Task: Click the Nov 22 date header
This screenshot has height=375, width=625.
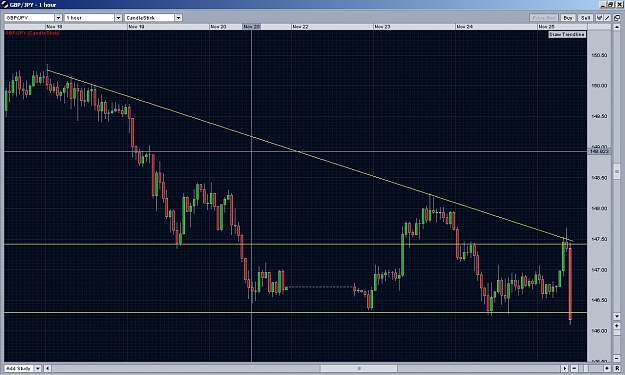Action: [300, 27]
